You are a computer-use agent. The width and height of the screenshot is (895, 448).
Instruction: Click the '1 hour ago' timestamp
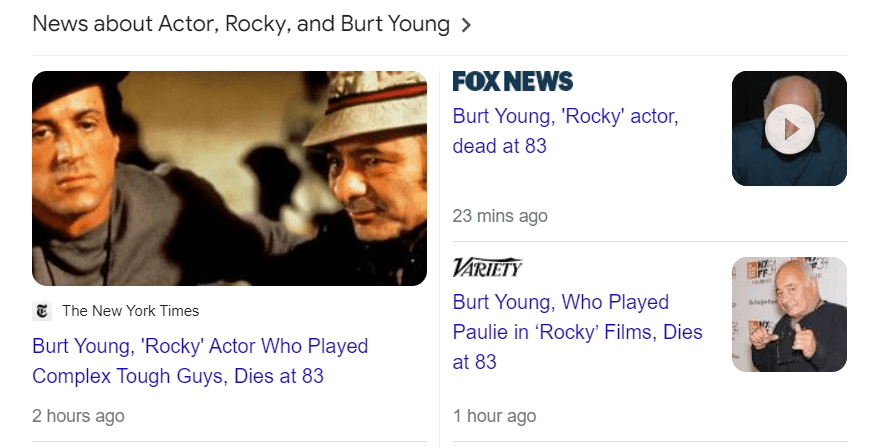[494, 415]
